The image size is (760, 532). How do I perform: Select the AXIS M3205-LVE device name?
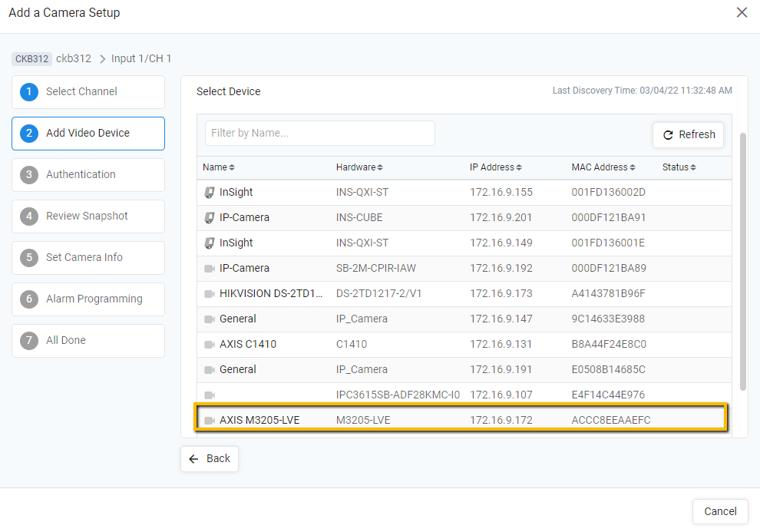259,420
